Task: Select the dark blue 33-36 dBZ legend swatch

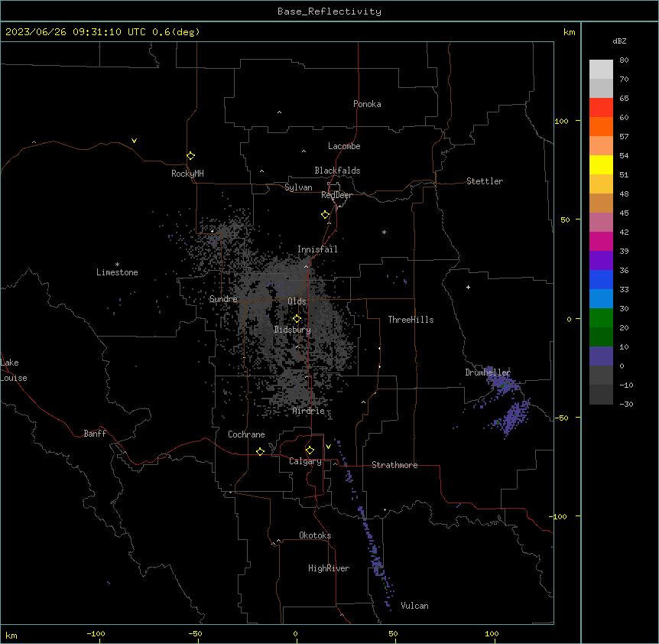Action: [x=601, y=279]
